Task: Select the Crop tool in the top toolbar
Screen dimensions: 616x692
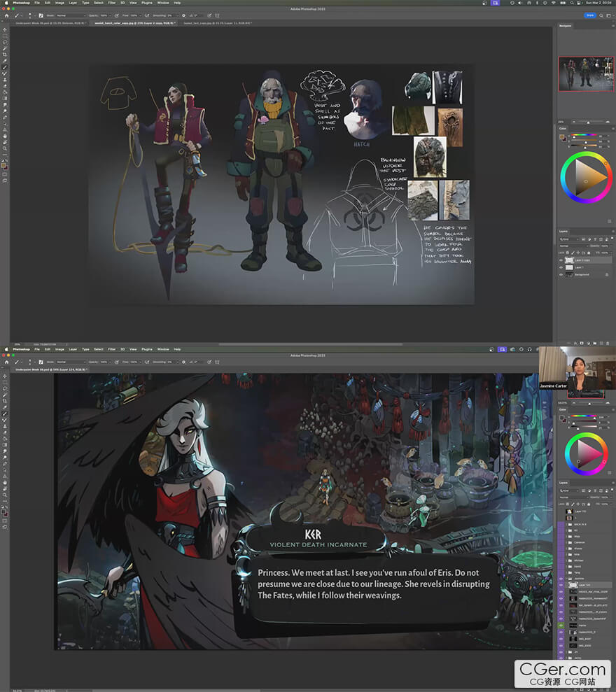Action: tap(6, 54)
